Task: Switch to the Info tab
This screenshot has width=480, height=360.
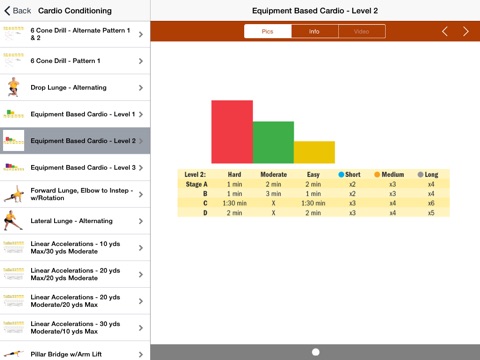Action: (314, 31)
